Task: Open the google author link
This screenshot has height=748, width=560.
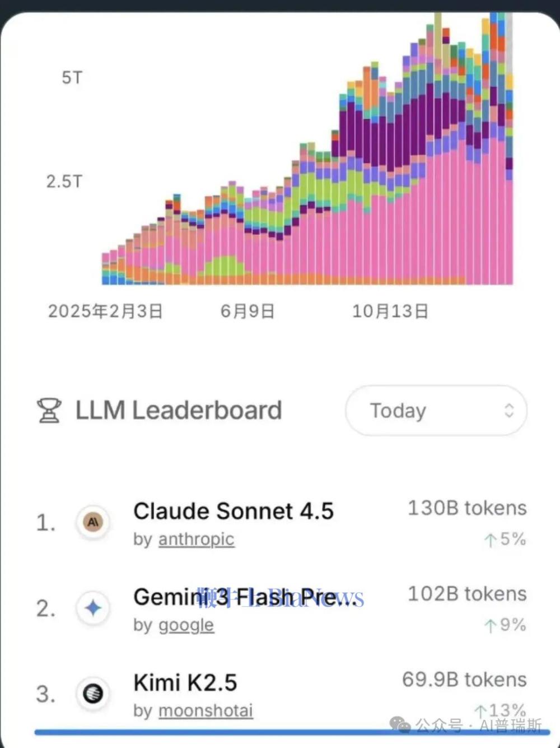Action: [186, 625]
